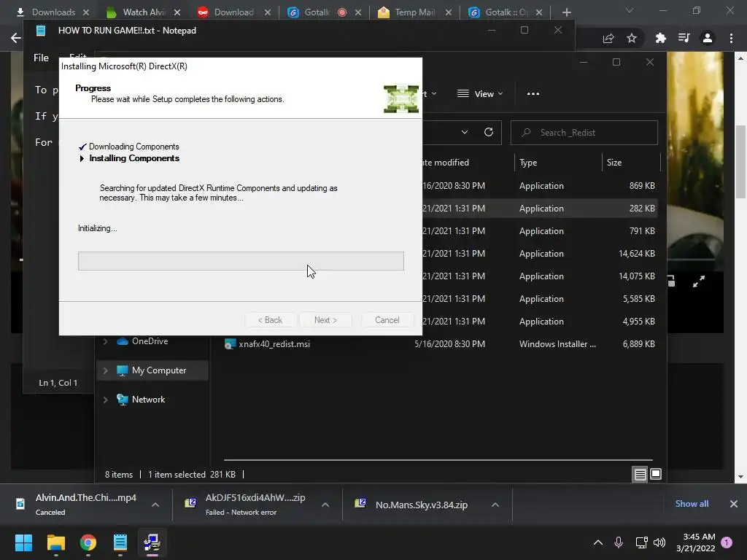This screenshot has height=560, width=747.
Task: Show hidden system tray icons
Action: (598, 542)
